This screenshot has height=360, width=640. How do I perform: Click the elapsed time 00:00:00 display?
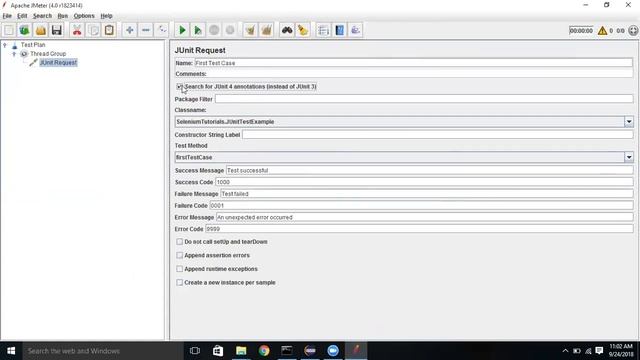click(x=581, y=31)
